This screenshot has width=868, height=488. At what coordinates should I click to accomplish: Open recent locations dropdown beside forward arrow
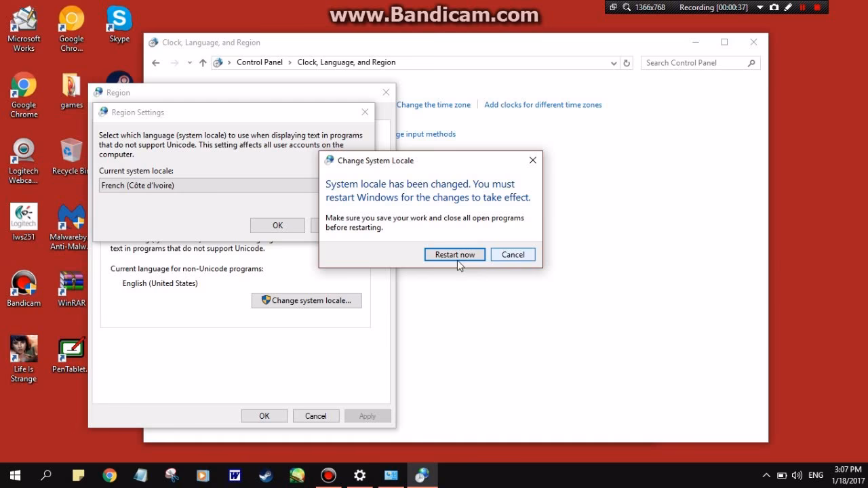pos(189,63)
